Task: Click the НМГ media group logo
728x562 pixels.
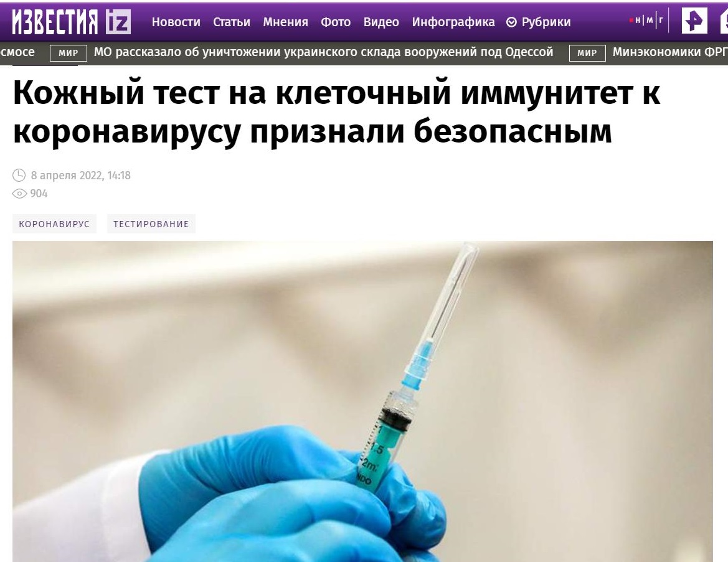Action: [x=646, y=21]
